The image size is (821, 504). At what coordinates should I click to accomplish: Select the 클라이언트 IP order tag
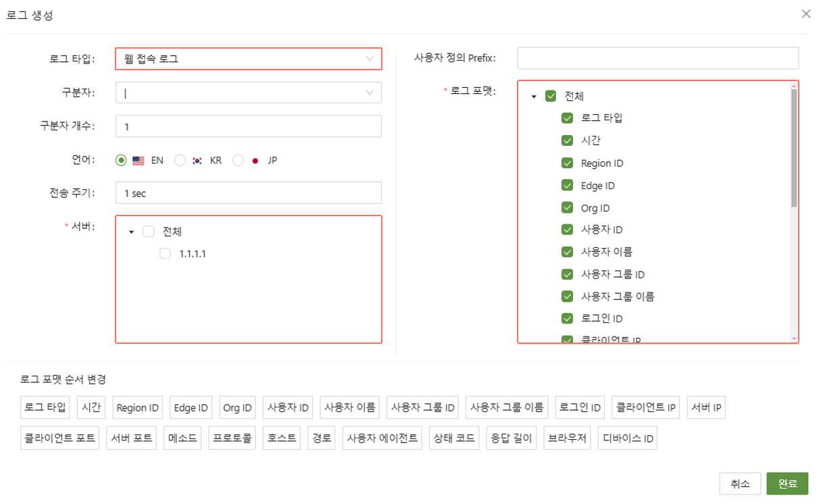pyautogui.click(x=645, y=407)
